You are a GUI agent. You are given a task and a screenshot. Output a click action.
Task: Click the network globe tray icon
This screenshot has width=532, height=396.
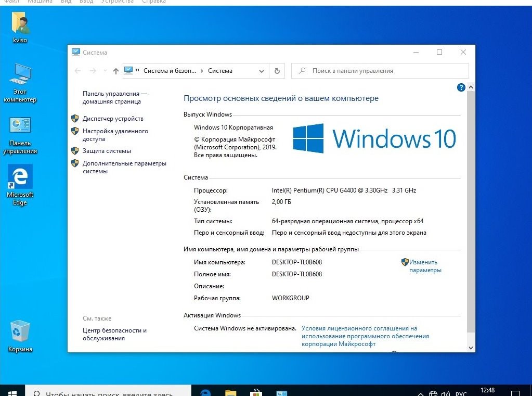pos(433,393)
